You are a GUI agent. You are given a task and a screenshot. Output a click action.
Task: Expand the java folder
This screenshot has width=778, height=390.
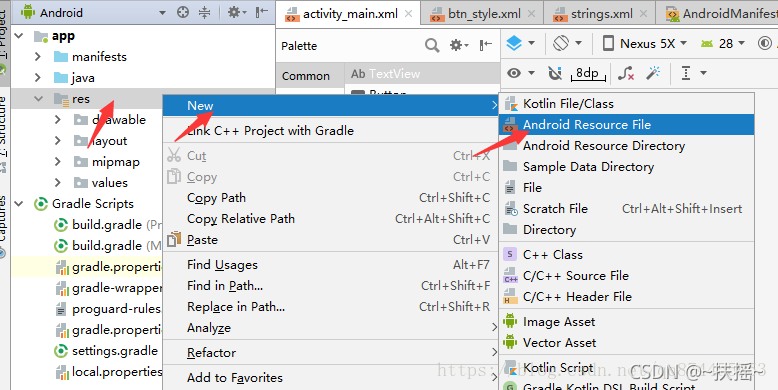(x=38, y=77)
